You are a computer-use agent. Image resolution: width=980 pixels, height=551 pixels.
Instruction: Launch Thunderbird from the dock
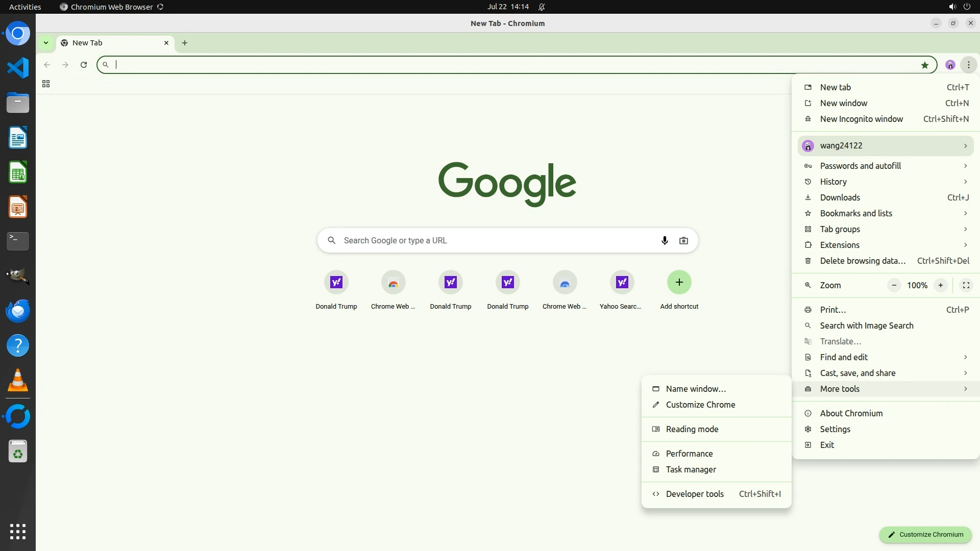coord(18,311)
